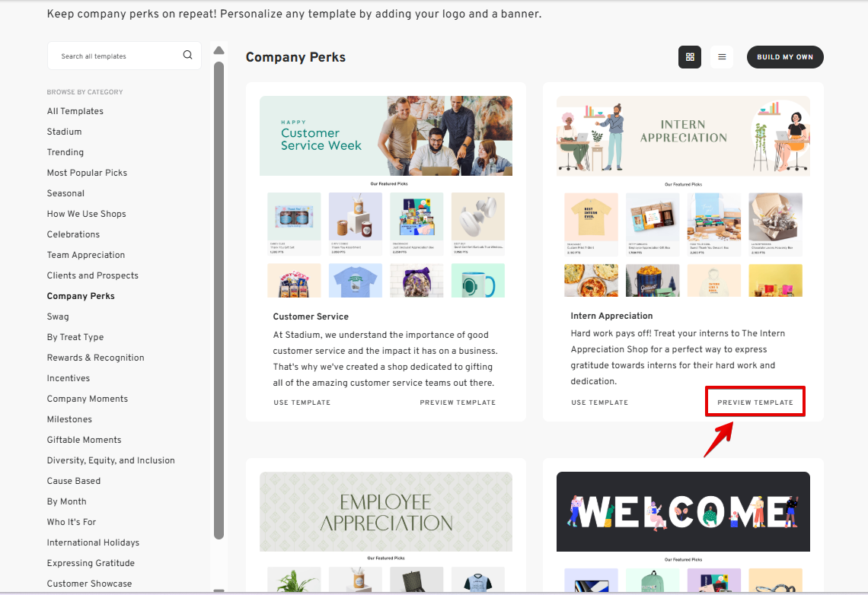Click the Customer Service Week banner image
This screenshot has width=868, height=595.
pos(385,135)
